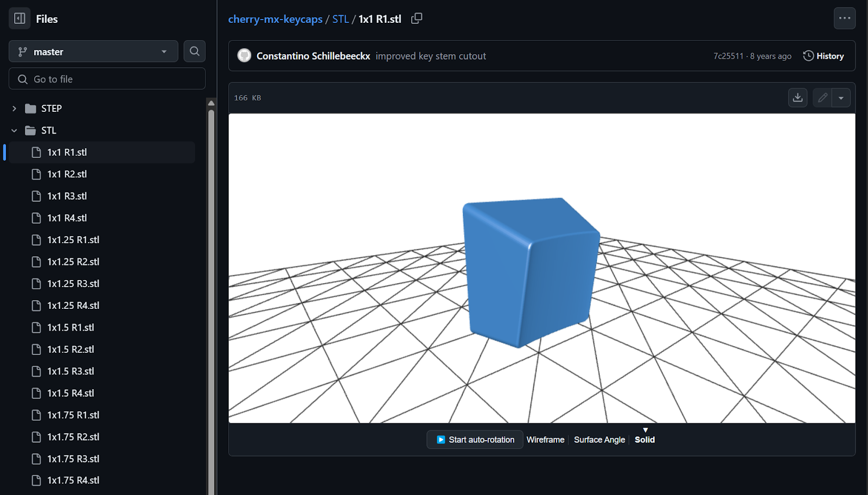This screenshot has height=495, width=868.
Task: Click the pencil edit file icon
Action: click(x=822, y=98)
